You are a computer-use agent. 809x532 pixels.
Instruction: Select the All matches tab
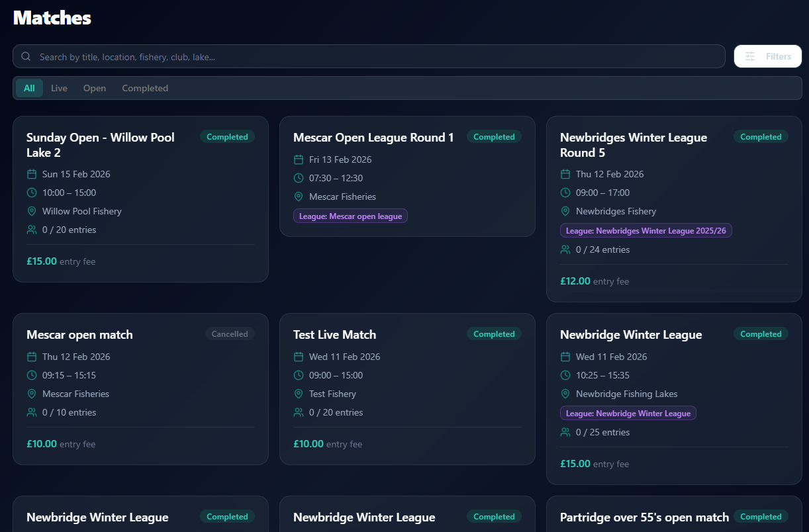pos(29,89)
